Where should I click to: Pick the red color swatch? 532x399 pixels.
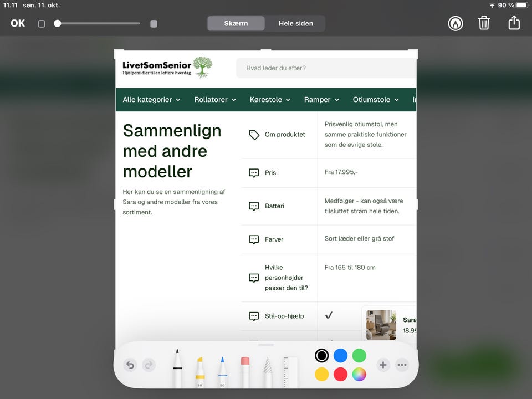tap(340, 374)
